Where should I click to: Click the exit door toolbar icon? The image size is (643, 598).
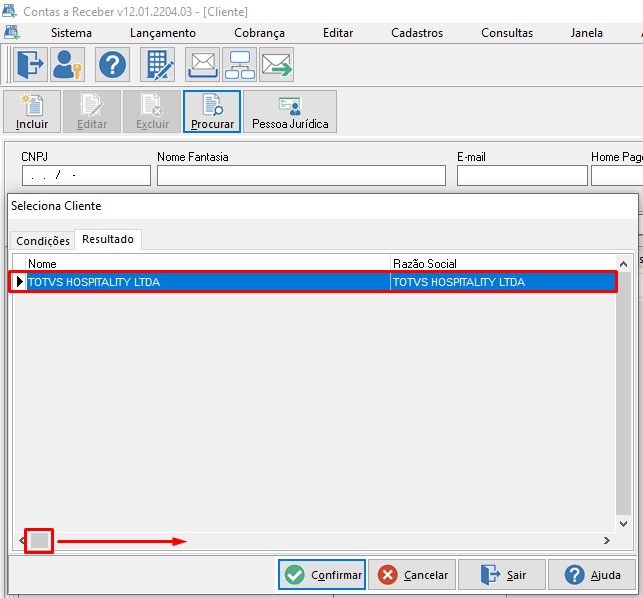pyautogui.click(x=30, y=64)
